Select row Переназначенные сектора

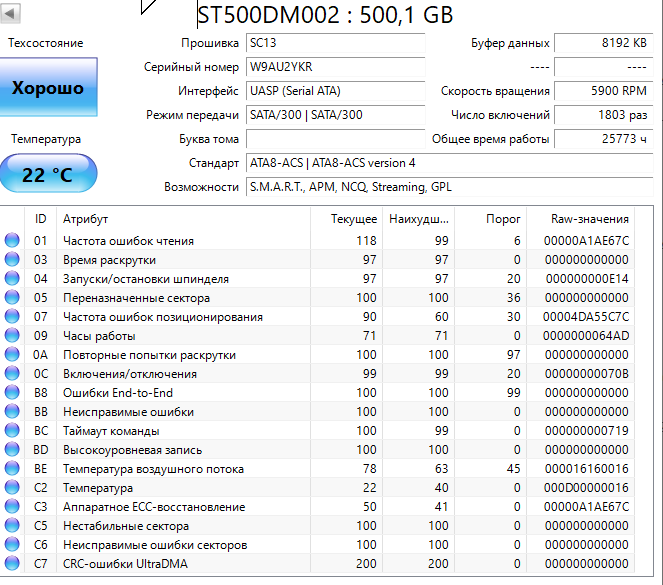(x=318, y=298)
